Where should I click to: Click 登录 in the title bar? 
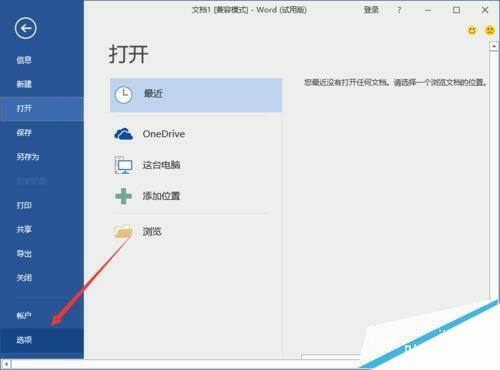(371, 10)
